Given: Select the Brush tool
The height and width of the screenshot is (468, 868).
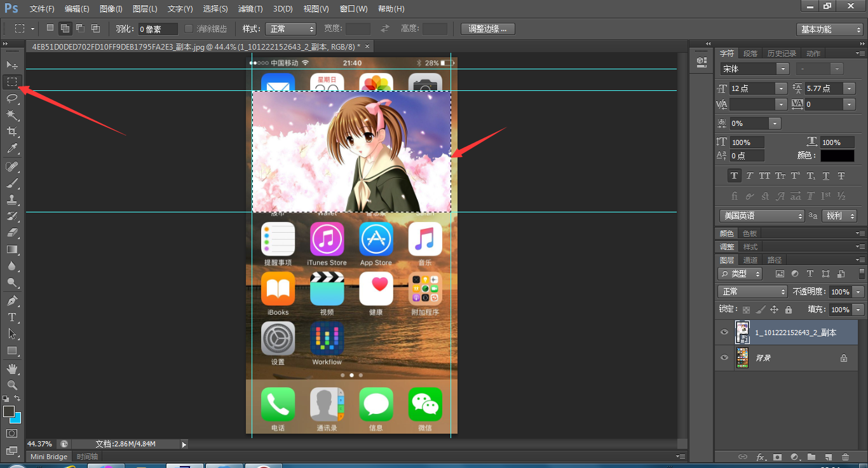Looking at the screenshot, I should 12,183.
